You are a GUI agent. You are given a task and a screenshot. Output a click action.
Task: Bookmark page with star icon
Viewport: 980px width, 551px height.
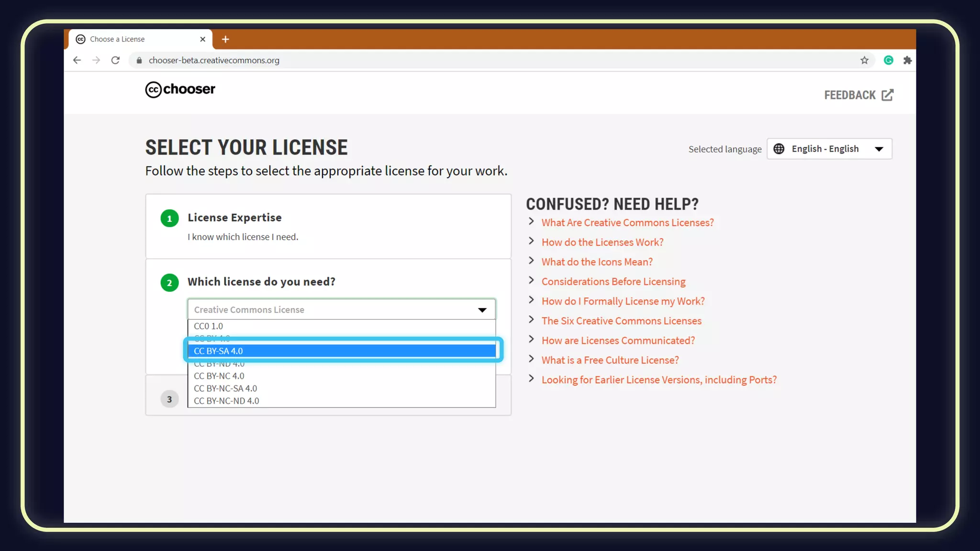[x=864, y=60]
